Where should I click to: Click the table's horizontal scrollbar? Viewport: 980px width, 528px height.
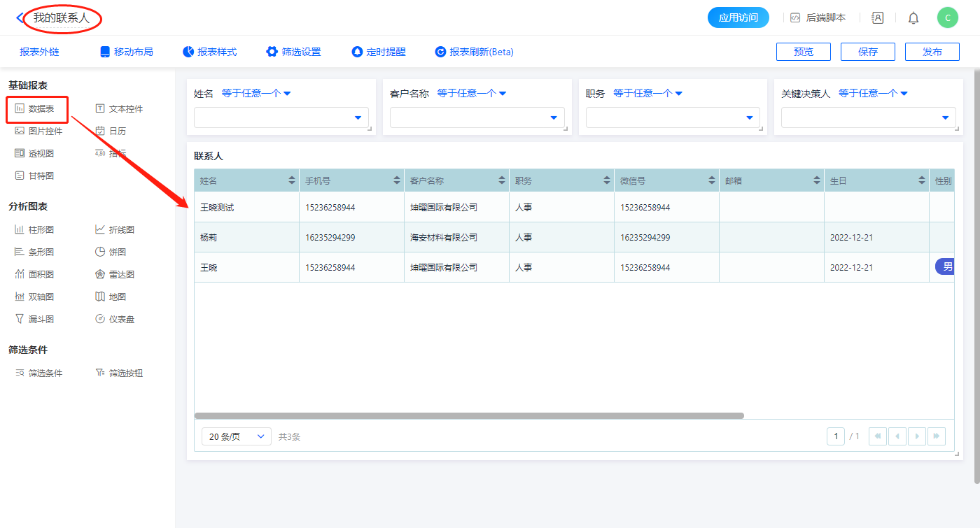(x=469, y=415)
